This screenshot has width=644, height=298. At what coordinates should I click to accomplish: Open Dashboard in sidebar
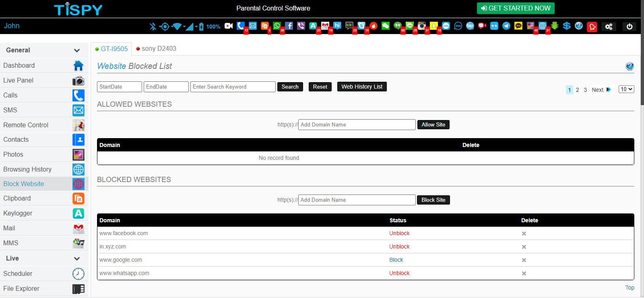coord(44,65)
